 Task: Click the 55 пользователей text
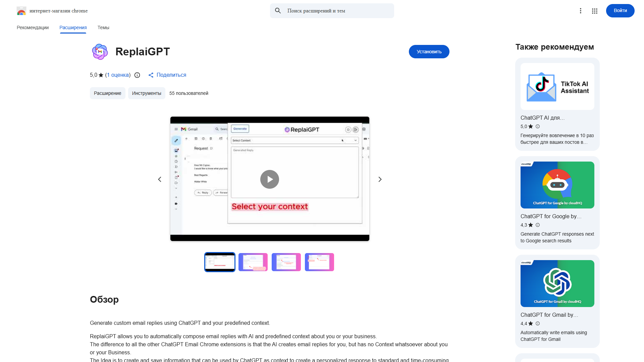pos(189,93)
